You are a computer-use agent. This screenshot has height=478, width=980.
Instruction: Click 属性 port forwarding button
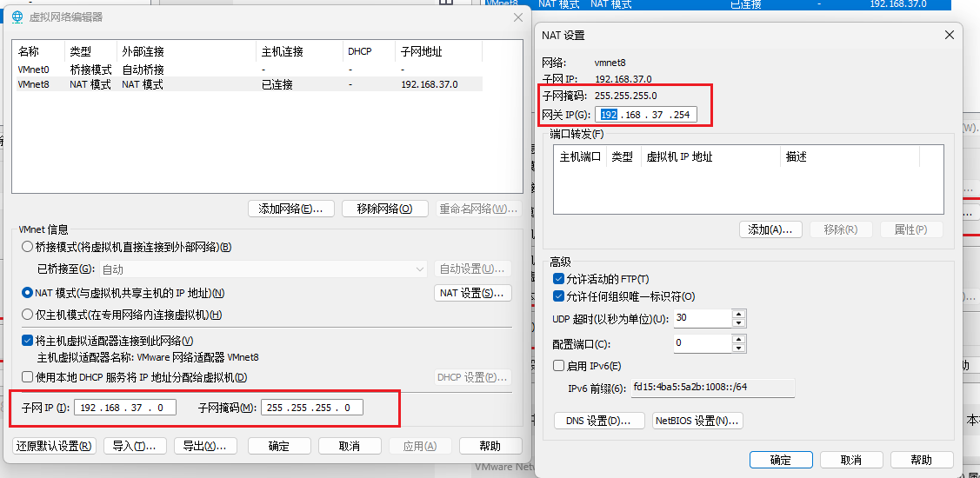[x=912, y=229]
